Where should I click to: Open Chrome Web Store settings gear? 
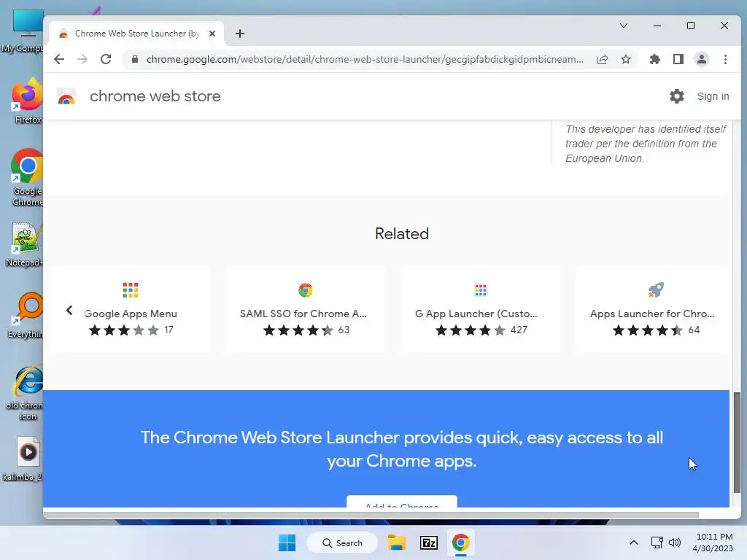[677, 96]
